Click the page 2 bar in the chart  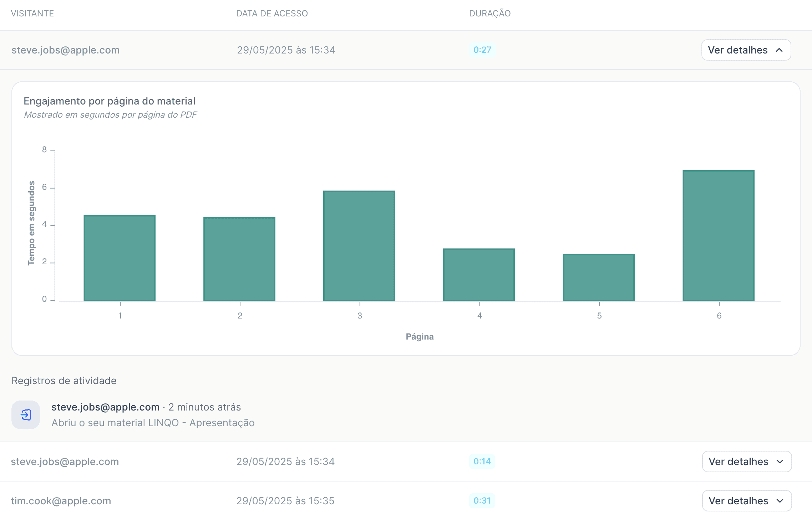click(x=239, y=259)
